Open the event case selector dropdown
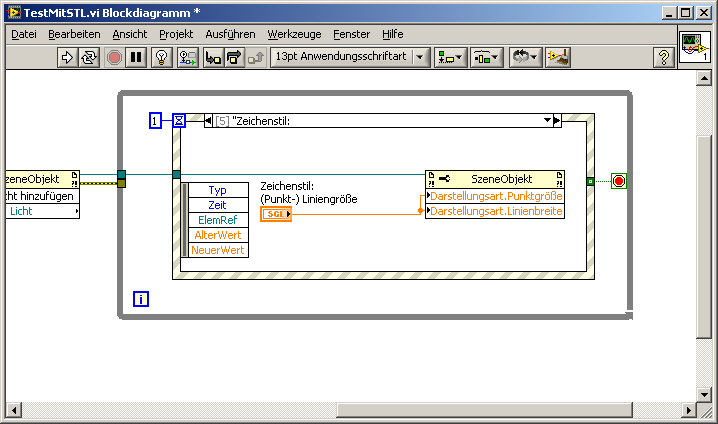This screenshot has width=718, height=424. click(547, 120)
